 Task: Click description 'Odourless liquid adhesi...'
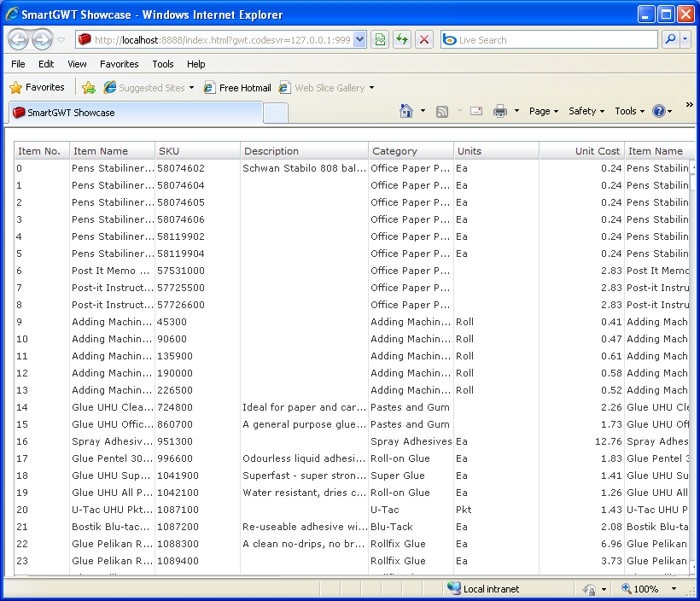(x=305, y=458)
